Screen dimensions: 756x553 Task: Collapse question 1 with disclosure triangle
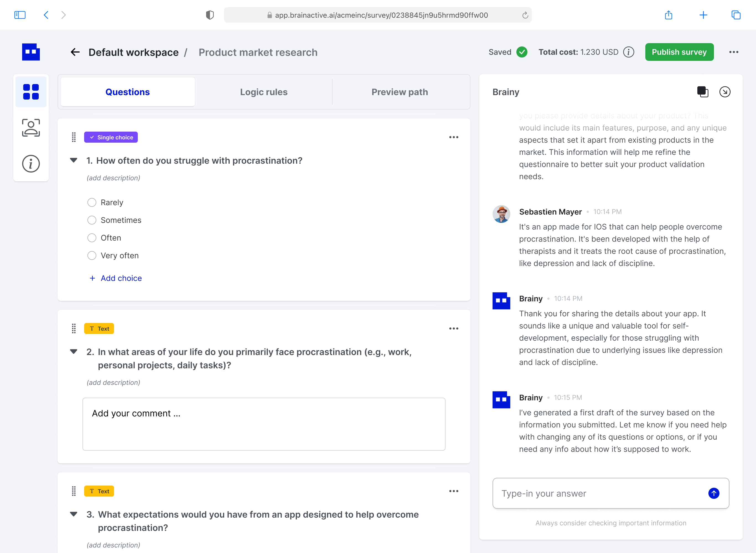point(74,160)
